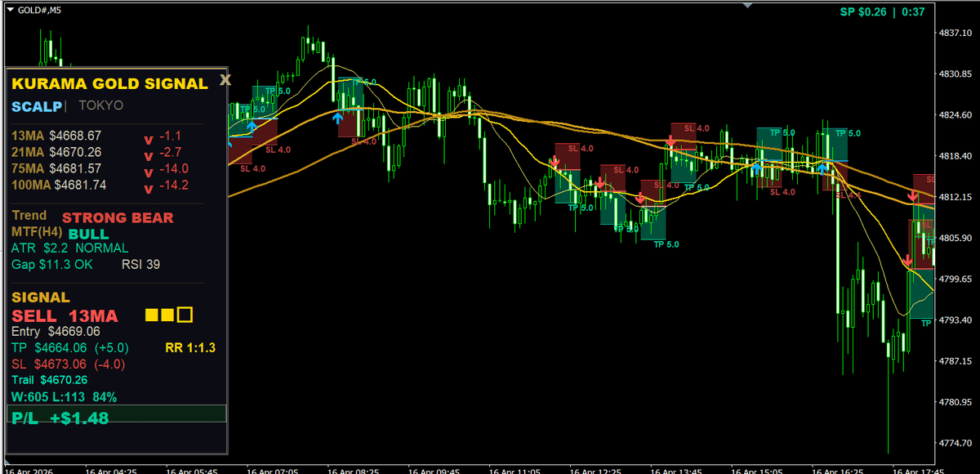Click the KURAMA GOLD SIGNAL title
The height and width of the screenshot is (474, 980).
pos(110,83)
